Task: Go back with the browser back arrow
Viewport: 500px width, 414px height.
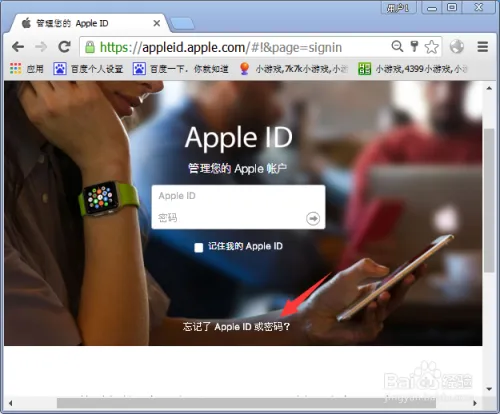Action: pos(18,47)
